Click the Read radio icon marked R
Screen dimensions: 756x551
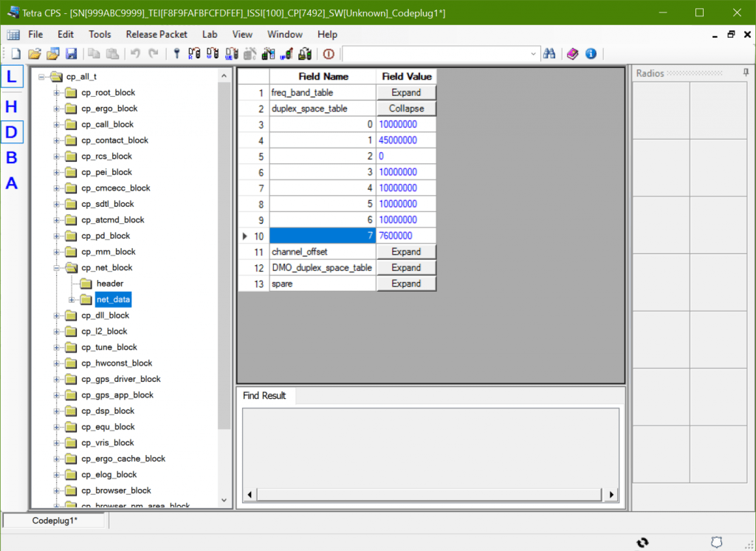click(x=195, y=54)
